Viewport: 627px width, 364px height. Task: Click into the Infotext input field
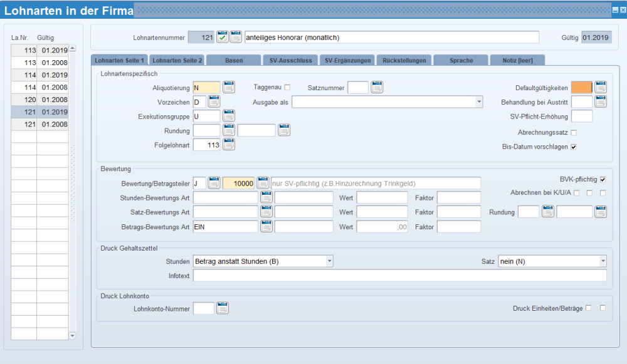pyautogui.click(x=399, y=276)
